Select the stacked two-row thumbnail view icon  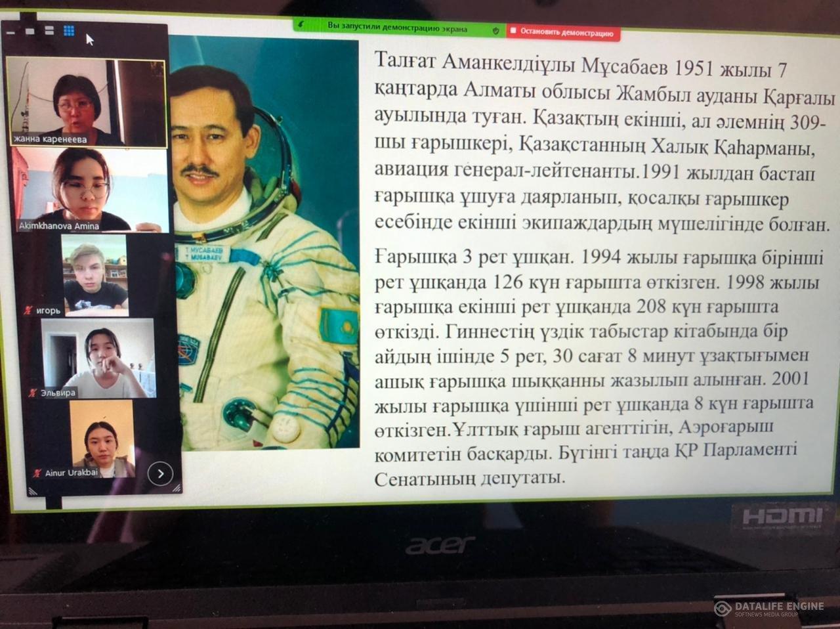pyautogui.click(x=49, y=31)
